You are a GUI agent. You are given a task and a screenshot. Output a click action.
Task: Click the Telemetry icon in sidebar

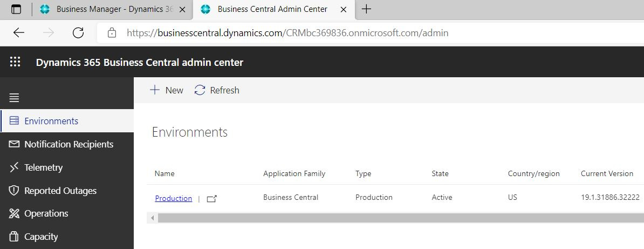coord(14,167)
